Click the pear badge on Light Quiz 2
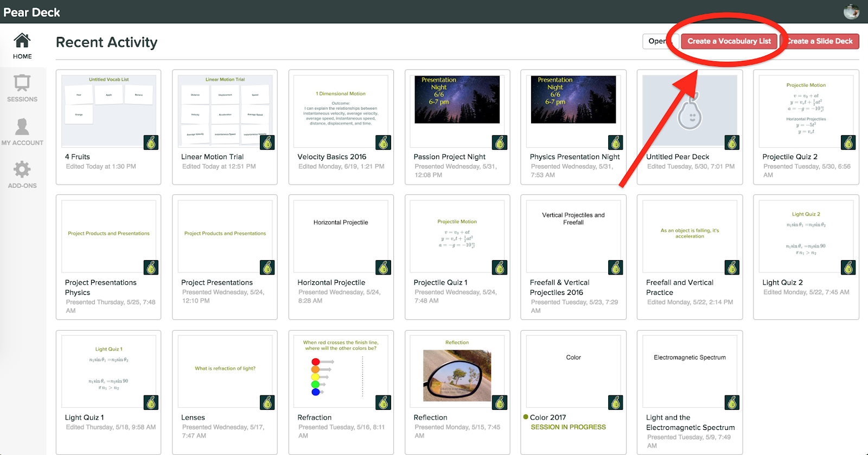The height and width of the screenshot is (455, 868). pyautogui.click(x=848, y=268)
